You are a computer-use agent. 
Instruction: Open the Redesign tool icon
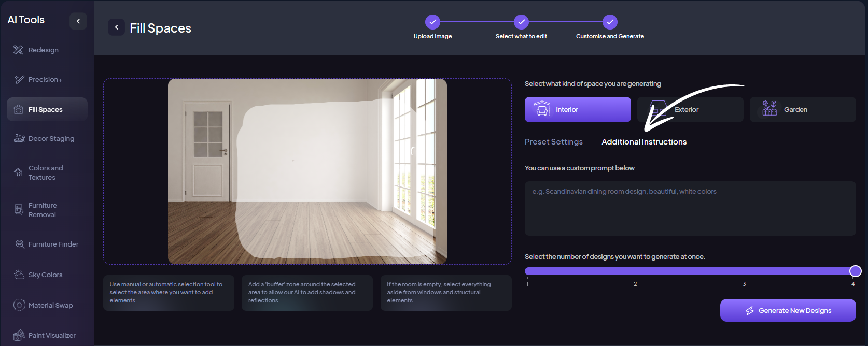[x=19, y=50]
